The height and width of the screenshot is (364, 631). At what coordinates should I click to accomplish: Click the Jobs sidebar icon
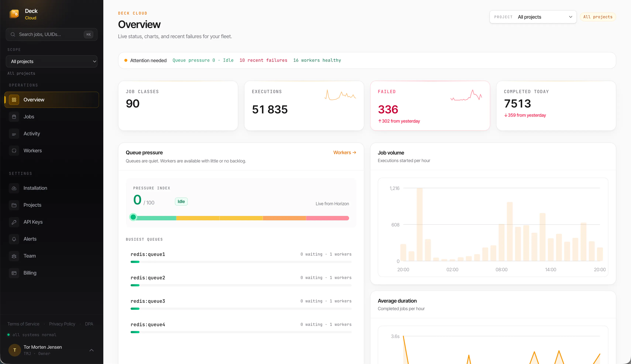pyautogui.click(x=14, y=117)
